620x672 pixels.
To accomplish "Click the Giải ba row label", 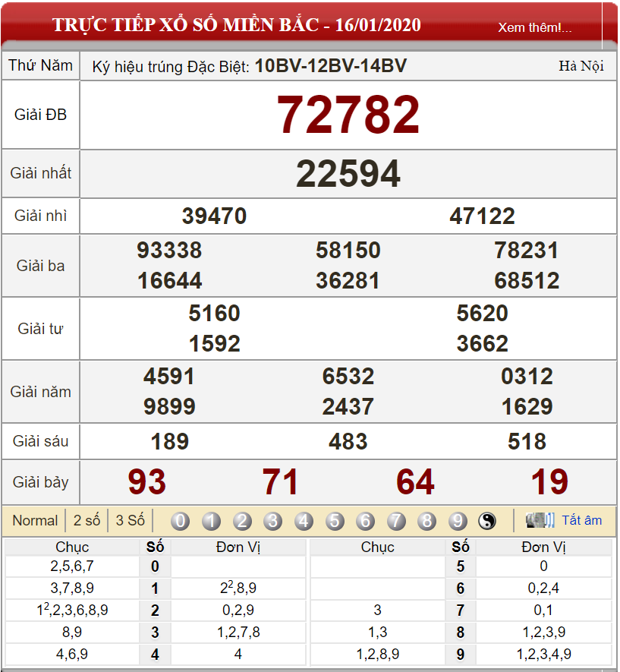I will click(41, 266).
